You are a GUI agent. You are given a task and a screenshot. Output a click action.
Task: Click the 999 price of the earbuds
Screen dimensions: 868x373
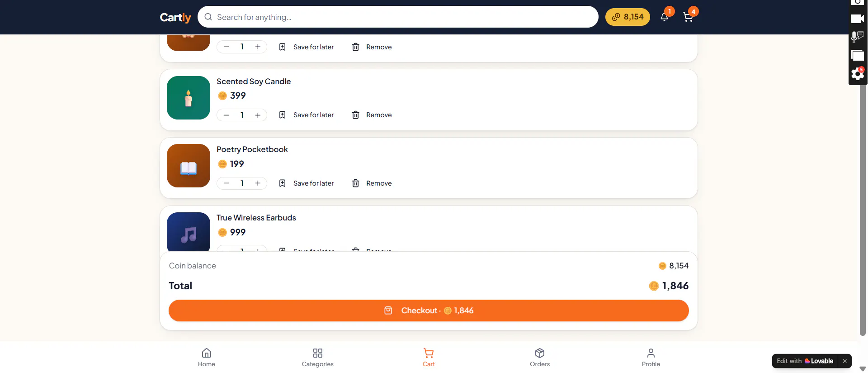(x=238, y=232)
